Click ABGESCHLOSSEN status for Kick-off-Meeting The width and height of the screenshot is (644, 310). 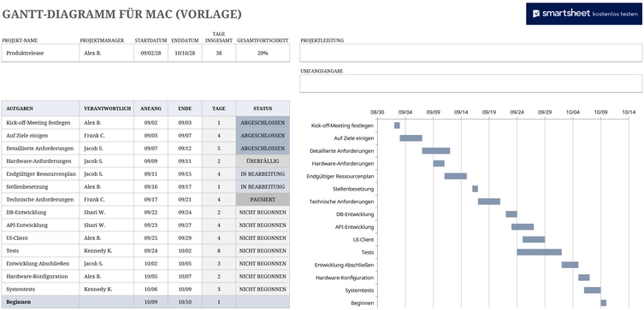coord(263,123)
